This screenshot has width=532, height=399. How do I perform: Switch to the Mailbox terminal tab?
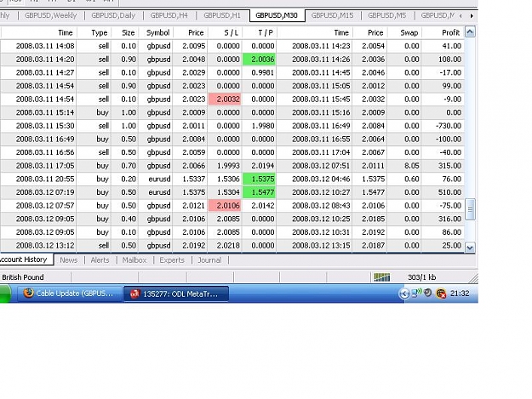click(x=134, y=260)
